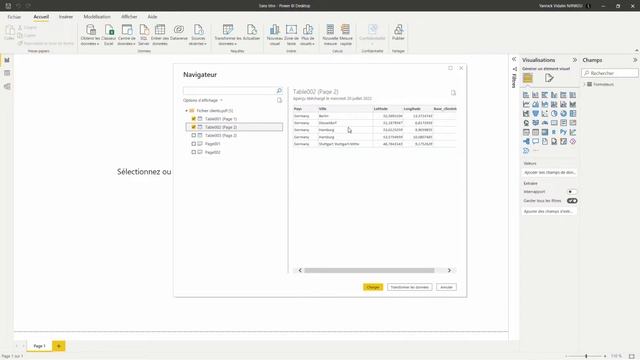Click Mesure rapide icon
Viewport: 640px width, 360px height.
pos(346,30)
